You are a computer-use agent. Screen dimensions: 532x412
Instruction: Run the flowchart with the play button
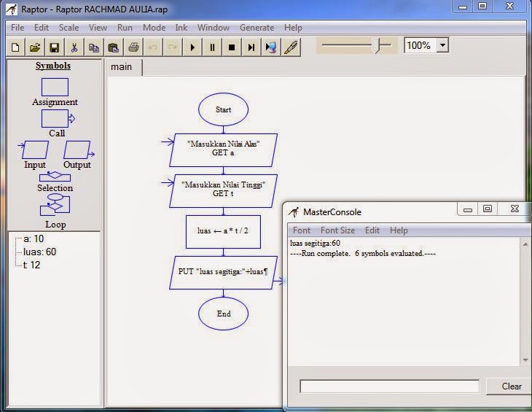[x=192, y=47]
